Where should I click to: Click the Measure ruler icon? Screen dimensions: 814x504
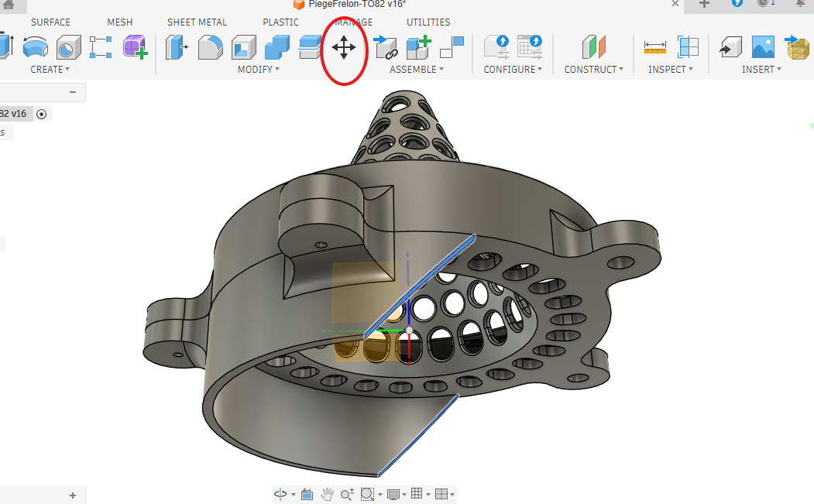click(655, 48)
